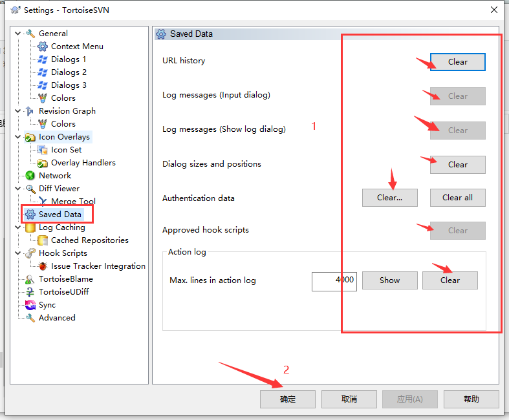Select Issue Tracker Integration page
This screenshot has width=509, height=420.
tap(98, 266)
